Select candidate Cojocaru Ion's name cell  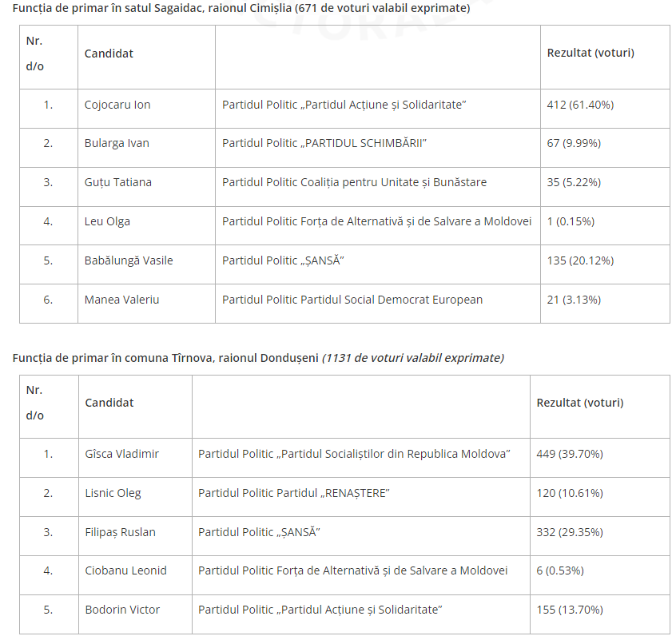pos(117,105)
